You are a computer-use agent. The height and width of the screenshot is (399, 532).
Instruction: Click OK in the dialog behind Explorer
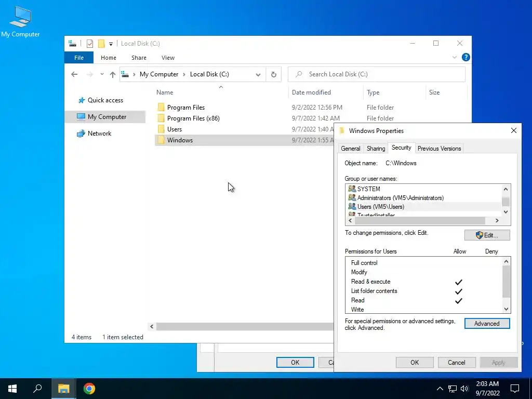[295, 362]
